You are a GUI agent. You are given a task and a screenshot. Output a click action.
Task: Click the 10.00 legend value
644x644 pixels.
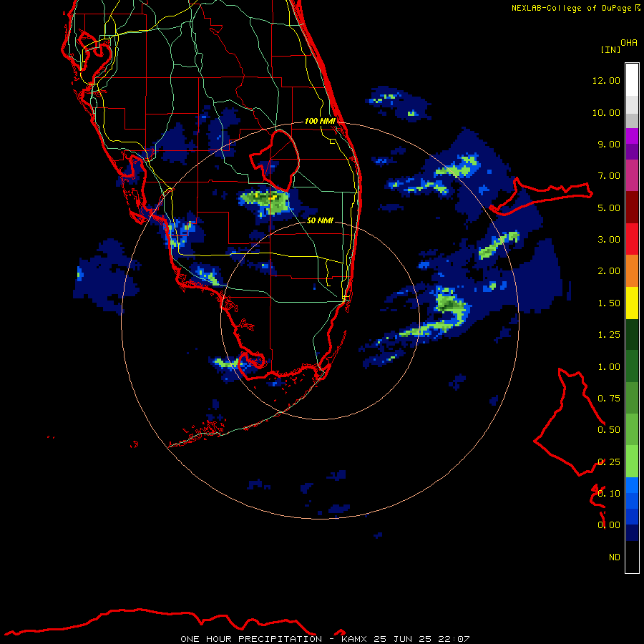pos(606,112)
